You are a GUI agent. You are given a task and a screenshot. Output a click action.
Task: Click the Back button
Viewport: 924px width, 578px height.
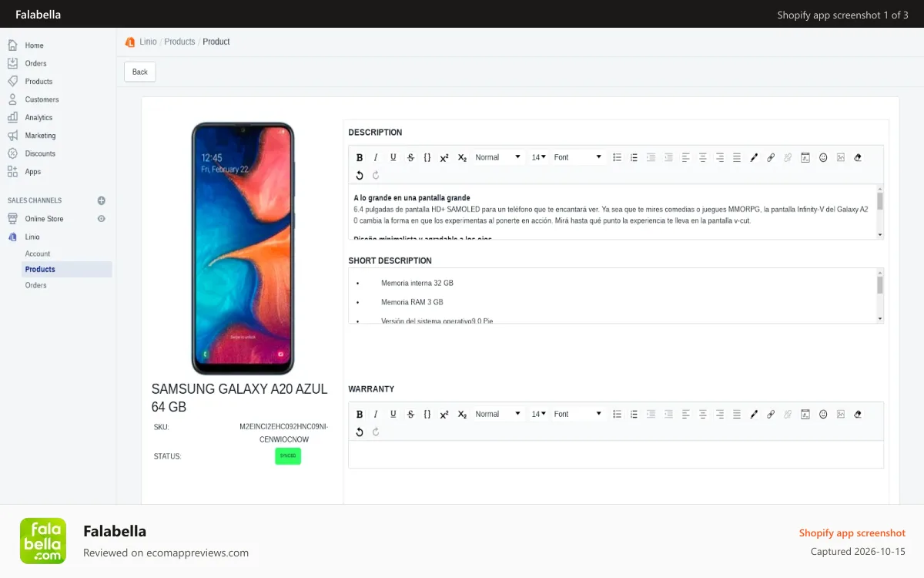point(140,72)
